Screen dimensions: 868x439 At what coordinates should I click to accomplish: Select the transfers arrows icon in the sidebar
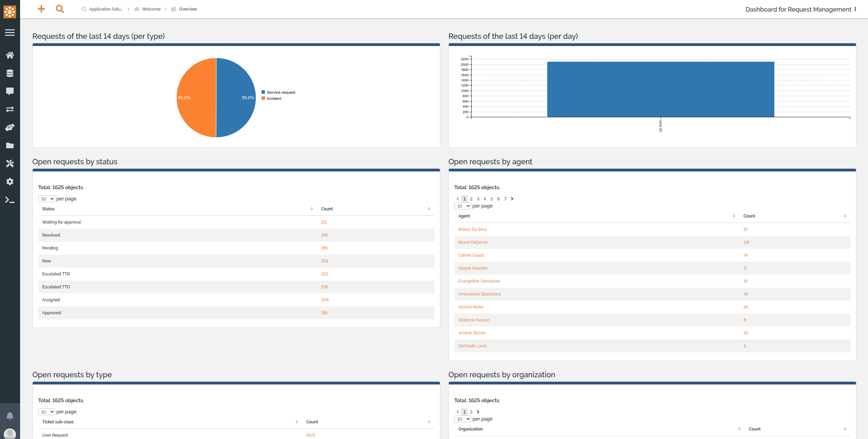click(x=10, y=109)
